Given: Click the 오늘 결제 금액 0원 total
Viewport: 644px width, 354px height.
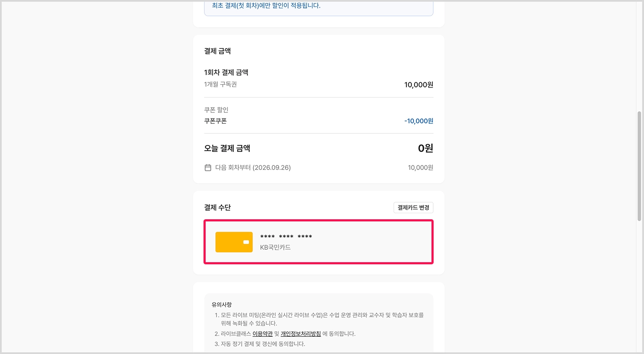Looking at the screenshot, I should [425, 148].
